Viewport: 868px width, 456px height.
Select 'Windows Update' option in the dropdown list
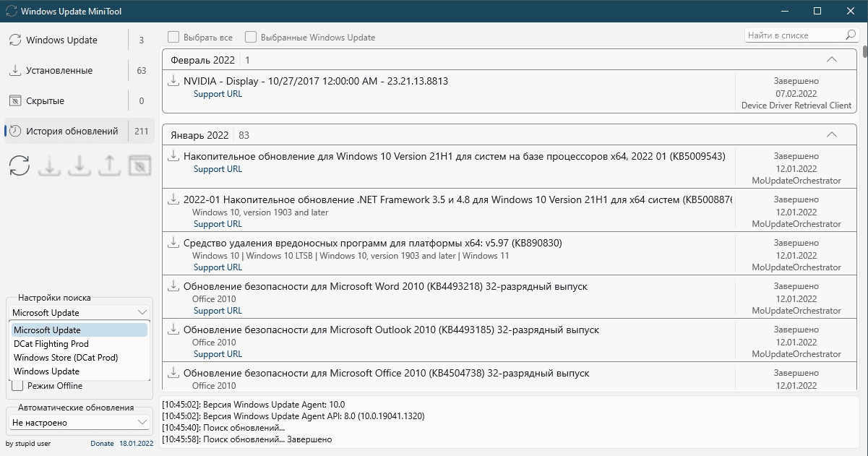(x=80, y=371)
